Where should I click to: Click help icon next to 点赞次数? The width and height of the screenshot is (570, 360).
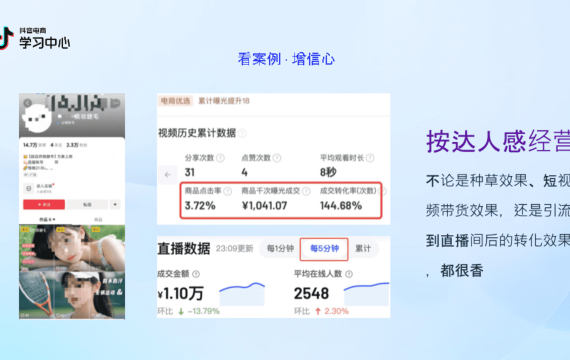click(x=277, y=158)
